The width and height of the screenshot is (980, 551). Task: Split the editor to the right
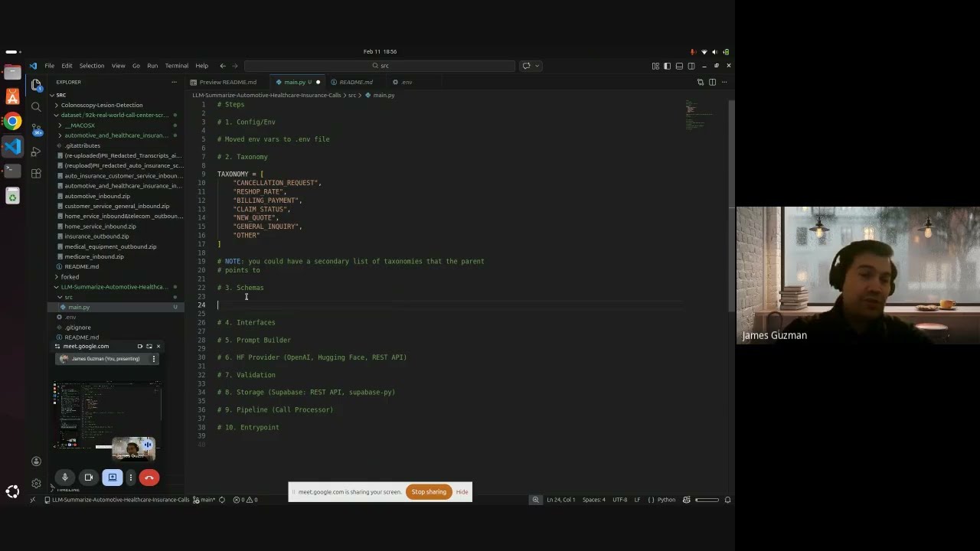coord(712,82)
